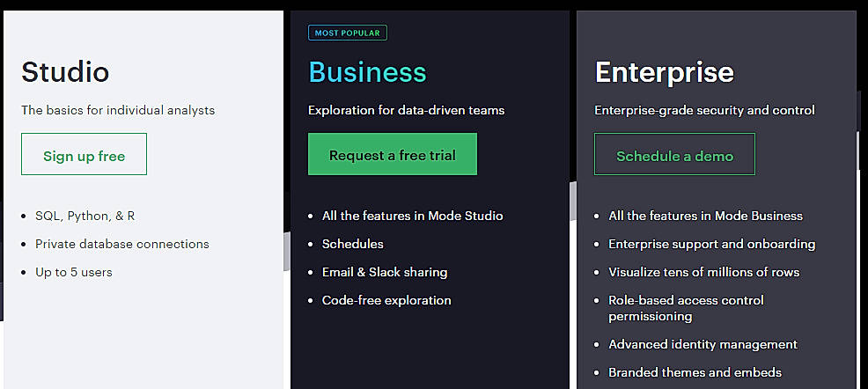The width and height of the screenshot is (868, 389).
Task: Click 'Email & Slack sharing' feature
Action: click(385, 272)
